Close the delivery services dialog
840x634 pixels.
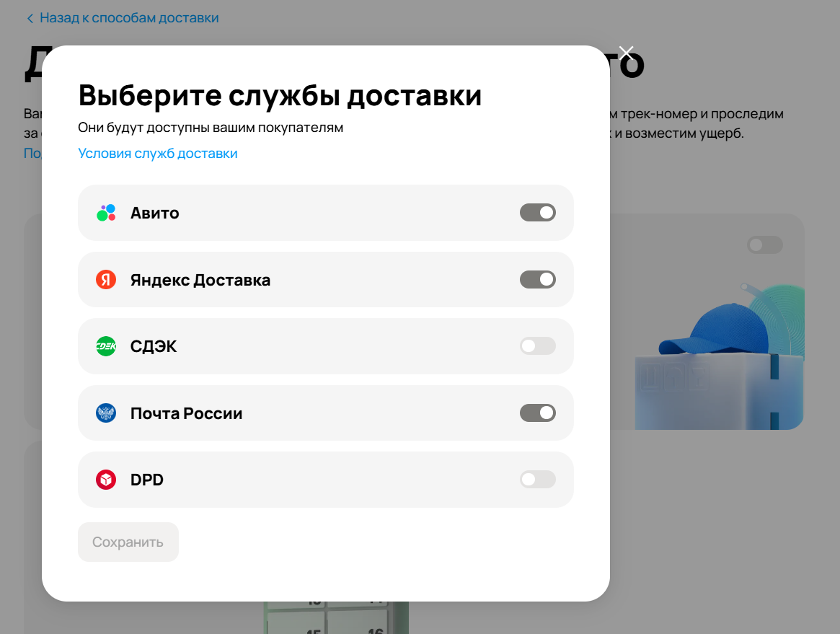tap(627, 53)
